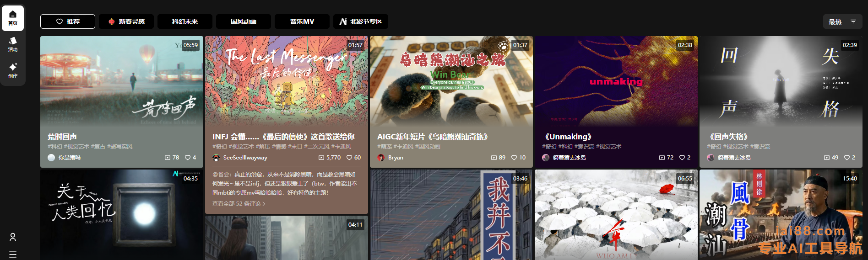This screenshot has width=868, height=260.
Task: Select the 新春灵感 tab
Action: click(x=126, y=21)
